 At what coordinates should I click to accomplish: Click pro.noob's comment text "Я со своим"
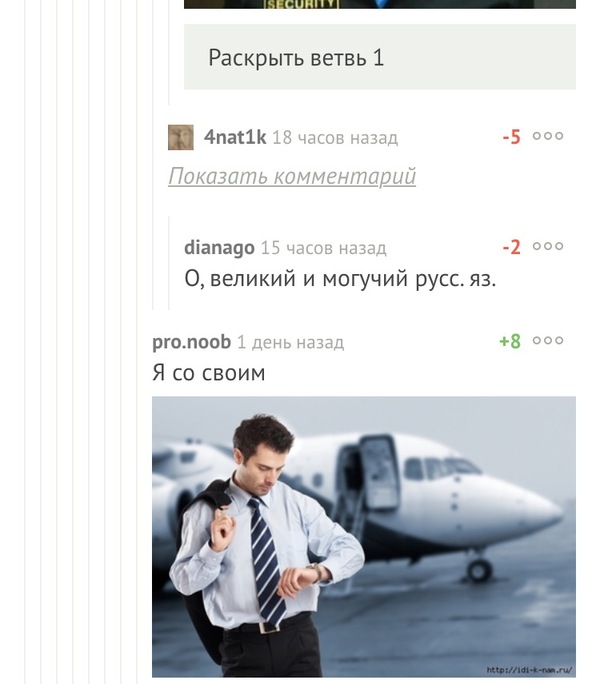[x=209, y=373]
